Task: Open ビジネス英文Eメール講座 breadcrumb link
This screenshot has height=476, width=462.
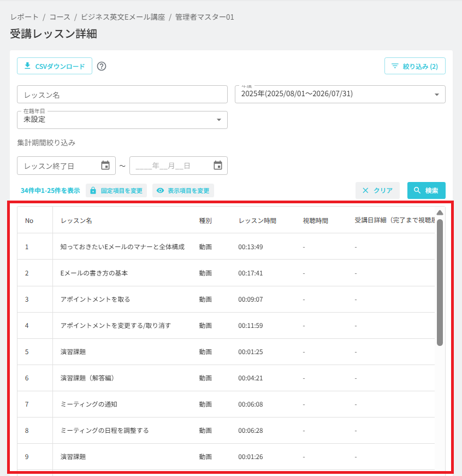Action: click(x=123, y=17)
